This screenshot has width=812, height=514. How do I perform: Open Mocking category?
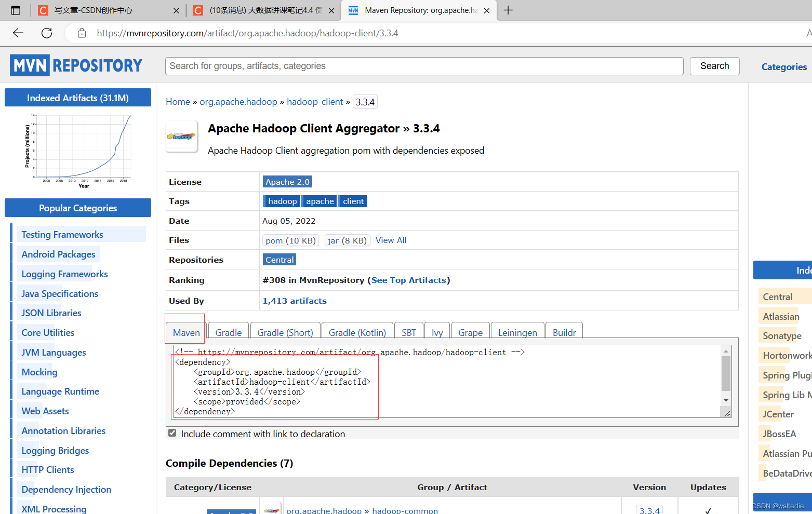click(39, 372)
